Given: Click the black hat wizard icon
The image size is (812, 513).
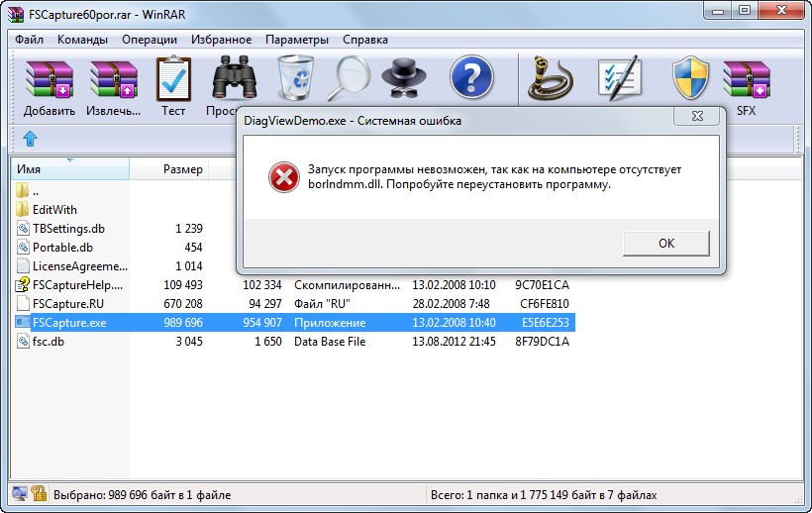Looking at the screenshot, I should [x=404, y=78].
